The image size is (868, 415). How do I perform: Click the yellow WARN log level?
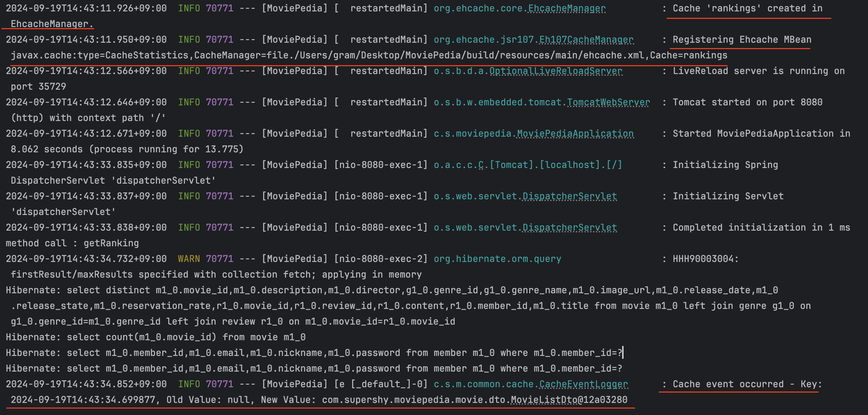click(189, 259)
